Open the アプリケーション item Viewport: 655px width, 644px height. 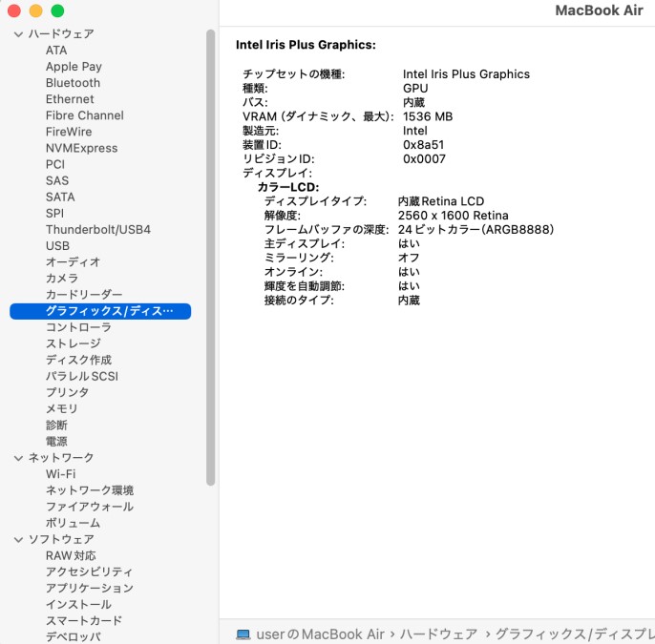click(90, 588)
